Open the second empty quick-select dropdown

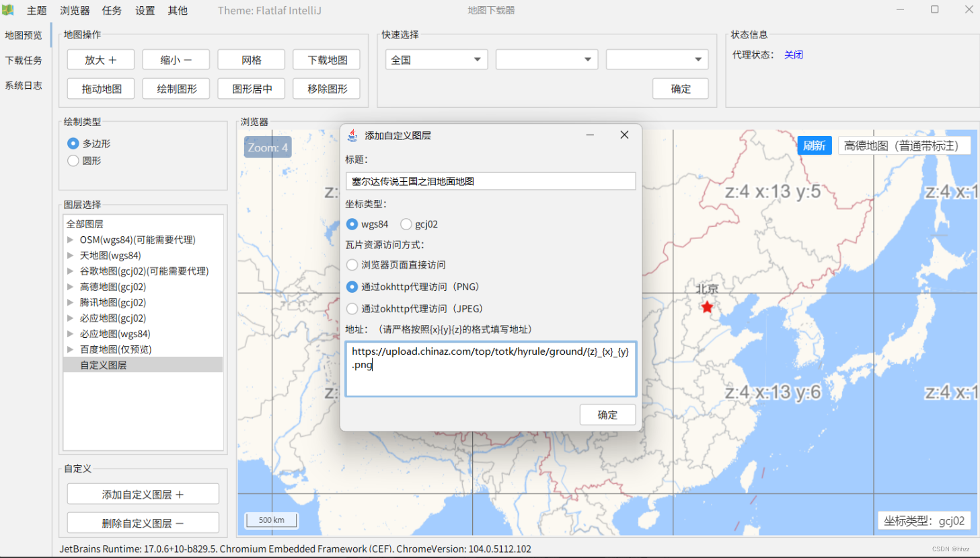click(547, 59)
